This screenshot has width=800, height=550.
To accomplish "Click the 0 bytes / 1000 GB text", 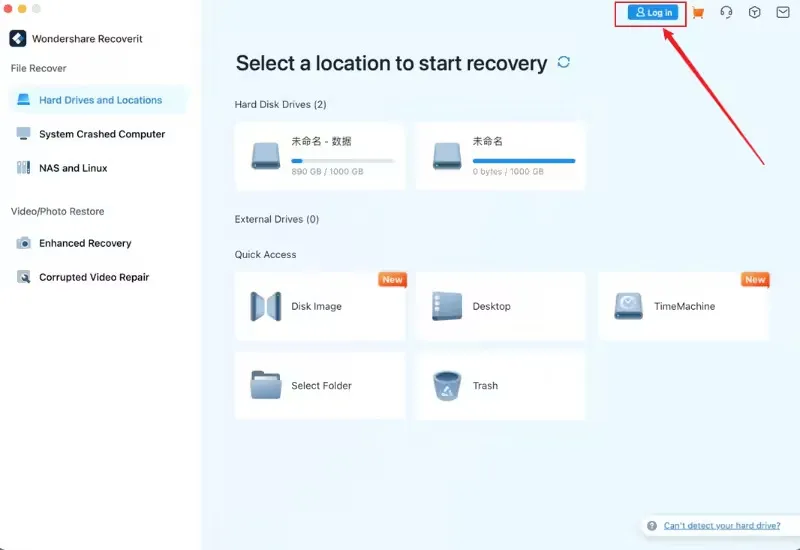I will (x=508, y=172).
